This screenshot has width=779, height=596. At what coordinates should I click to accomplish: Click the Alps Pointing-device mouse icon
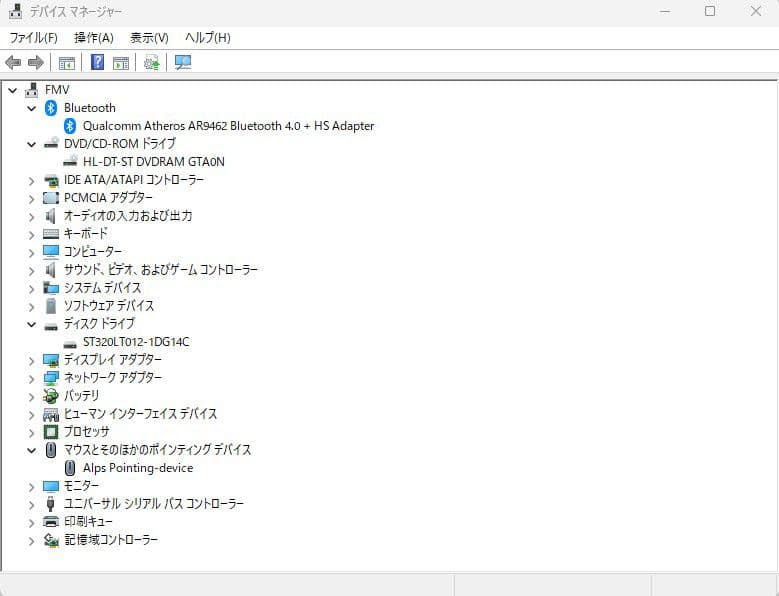(x=70, y=468)
